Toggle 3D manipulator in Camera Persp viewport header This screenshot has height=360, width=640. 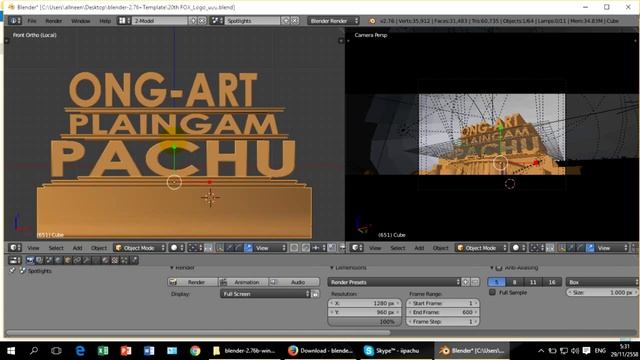[x=561, y=248]
